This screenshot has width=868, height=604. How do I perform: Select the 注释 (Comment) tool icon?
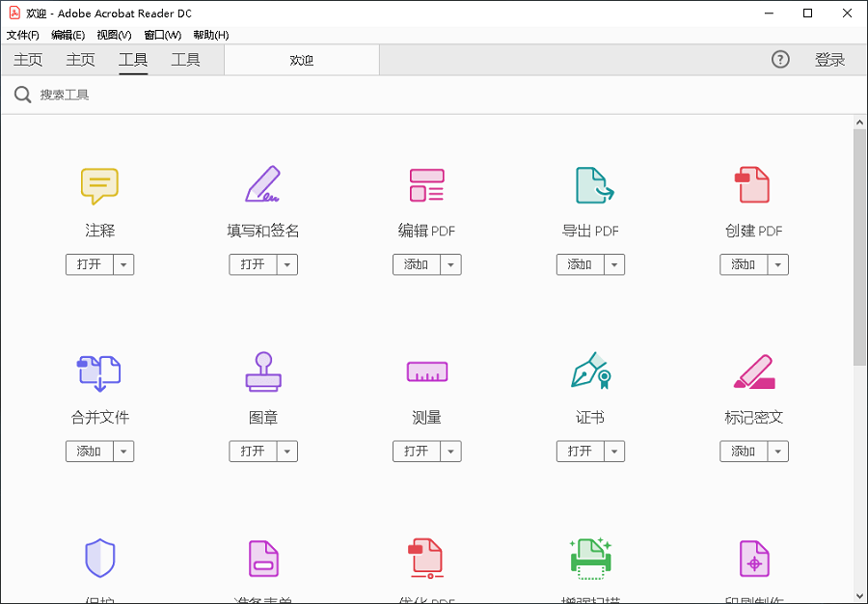click(x=99, y=185)
